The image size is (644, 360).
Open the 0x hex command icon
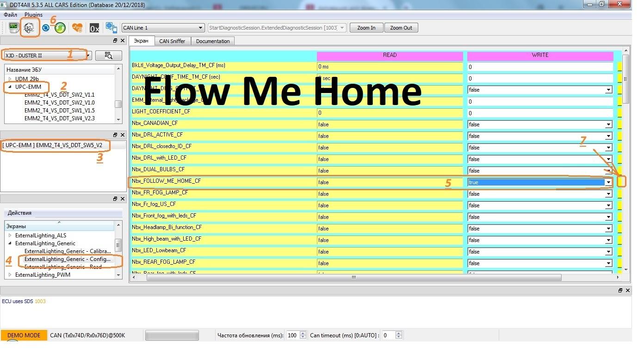94,28
